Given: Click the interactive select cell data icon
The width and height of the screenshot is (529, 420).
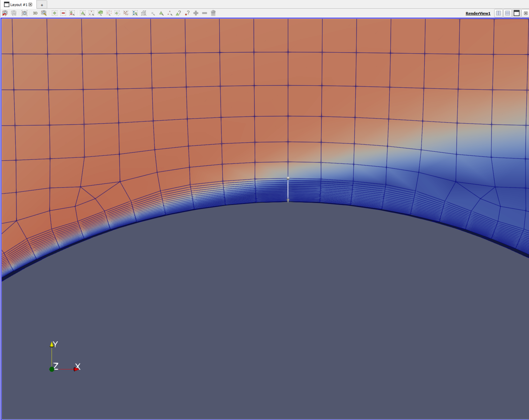Looking at the screenshot, I should click(143, 13).
